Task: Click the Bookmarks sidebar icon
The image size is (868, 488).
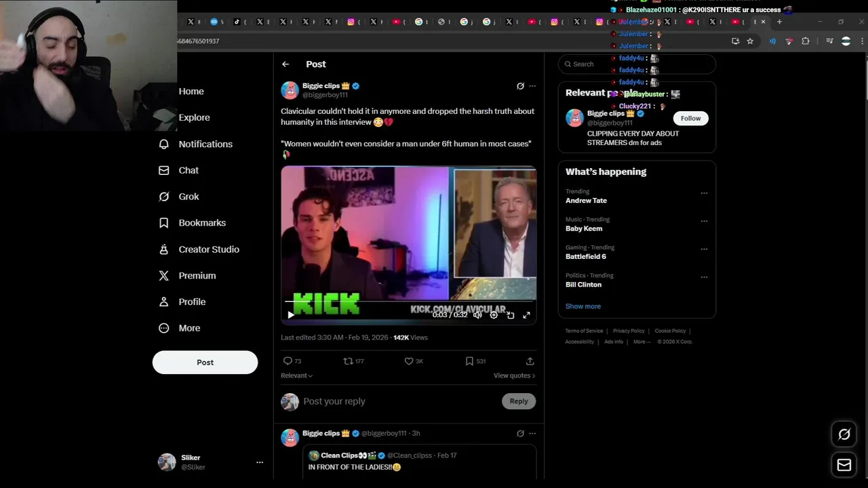Action: coord(163,223)
